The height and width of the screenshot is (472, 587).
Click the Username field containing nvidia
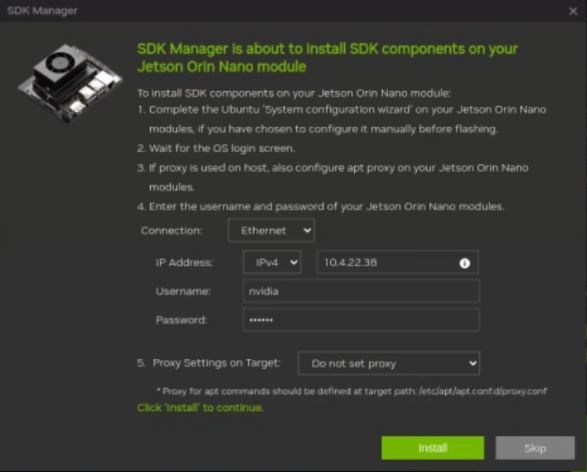coord(361,291)
